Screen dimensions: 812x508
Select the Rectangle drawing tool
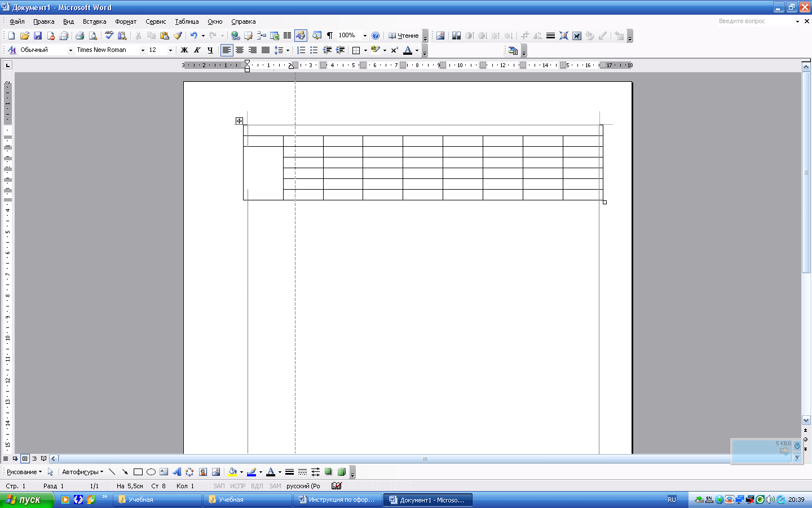tap(138, 472)
